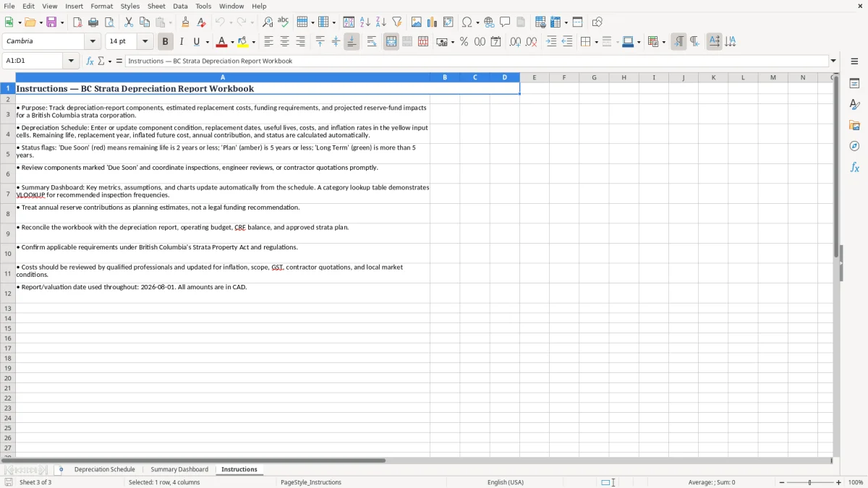Click PageStyle_Instructions in status bar

click(311, 482)
